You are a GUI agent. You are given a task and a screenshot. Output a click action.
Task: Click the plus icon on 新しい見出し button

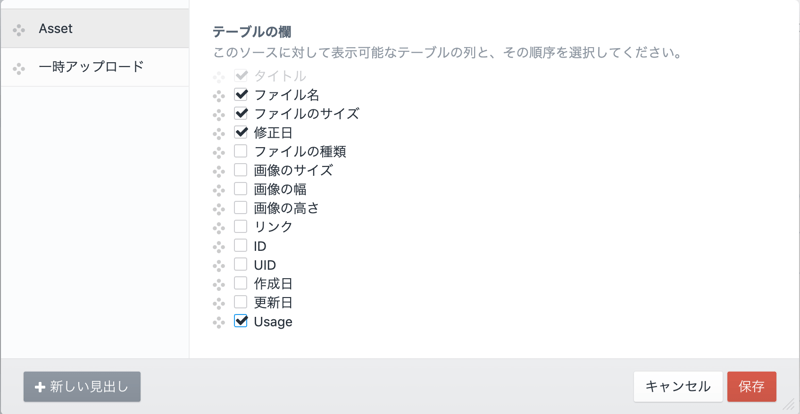pyautogui.click(x=40, y=387)
